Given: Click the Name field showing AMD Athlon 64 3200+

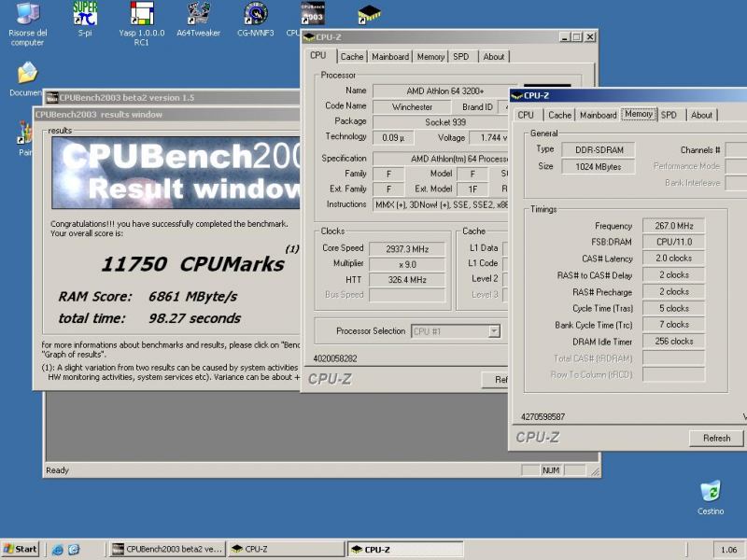Looking at the screenshot, I should pos(445,91).
